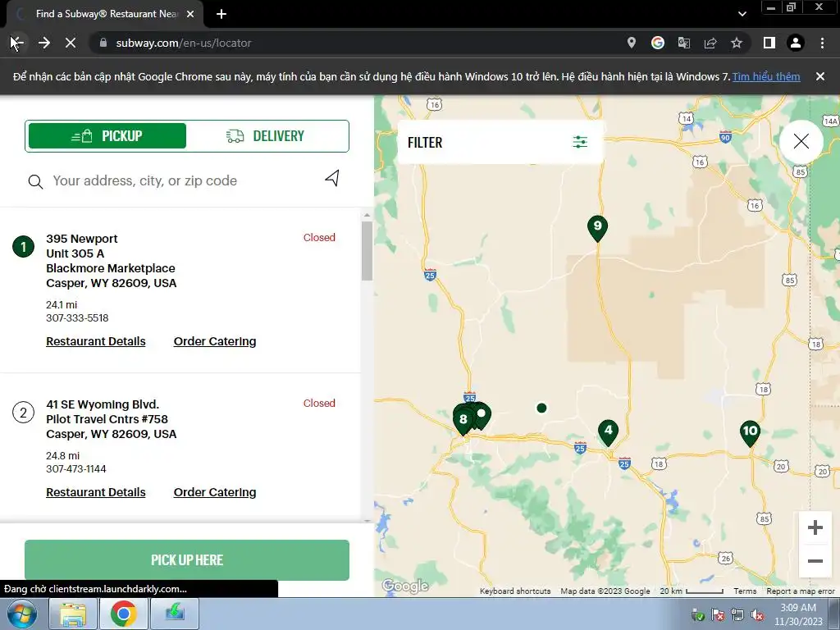Click the results list scroll up arrow
Image resolution: width=840 pixels, height=630 pixels.
click(367, 216)
